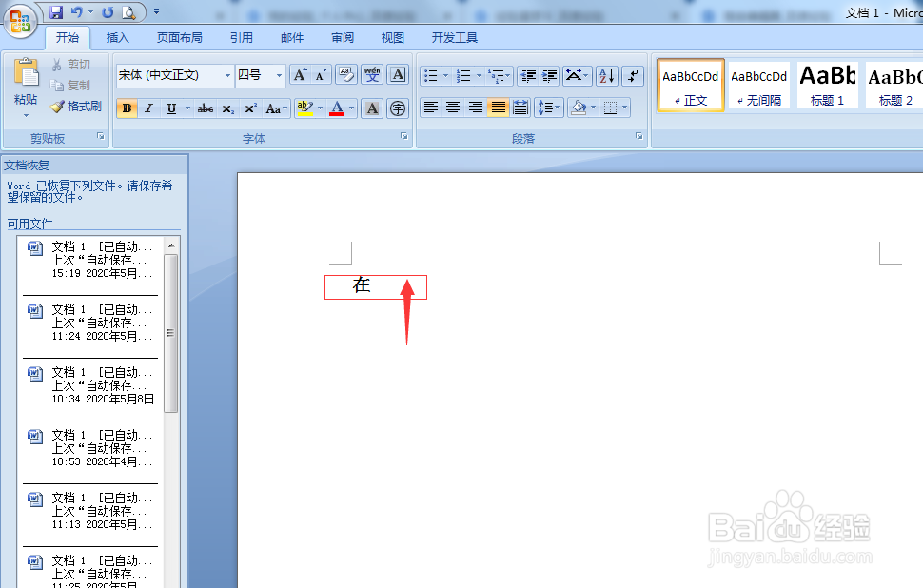Apply bullet list
The height and width of the screenshot is (588, 923).
431,76
